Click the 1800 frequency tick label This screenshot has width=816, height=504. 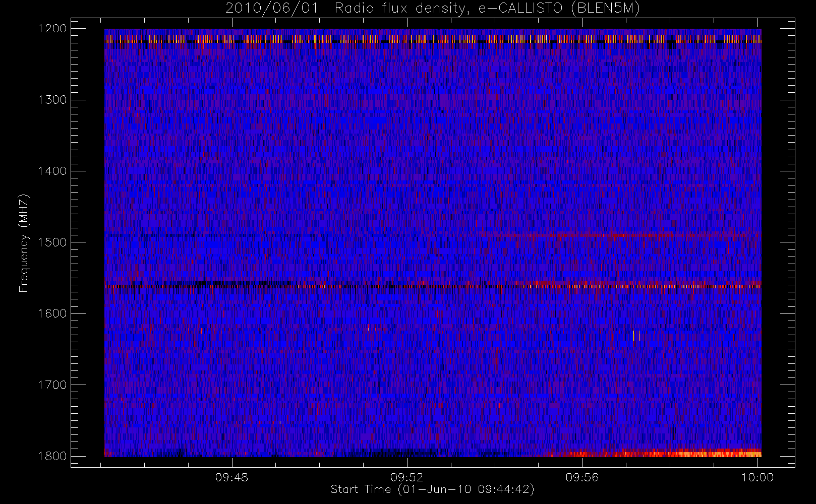click(x=52, y=456)
